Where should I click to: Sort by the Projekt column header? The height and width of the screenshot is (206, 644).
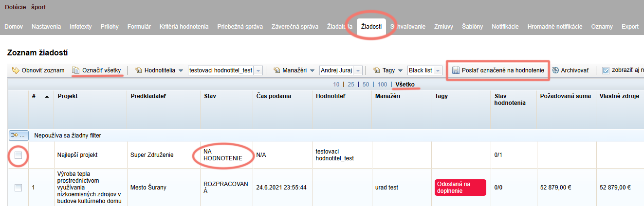[x=67, y=96]
